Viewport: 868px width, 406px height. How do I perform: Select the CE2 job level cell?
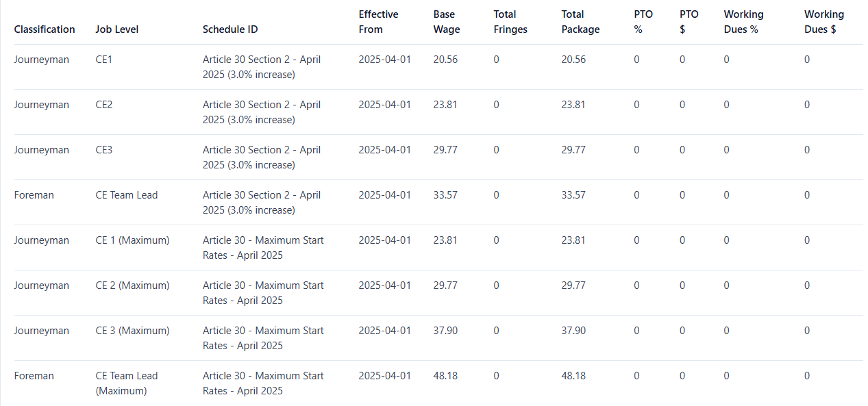pyautogui.click(x=104, y=105)
